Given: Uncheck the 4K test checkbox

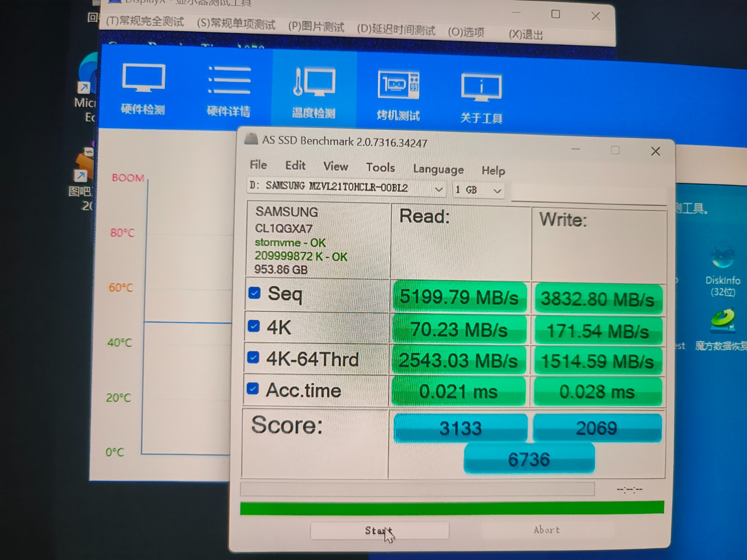Looking at the screenshot, I should tap(254, 326).
